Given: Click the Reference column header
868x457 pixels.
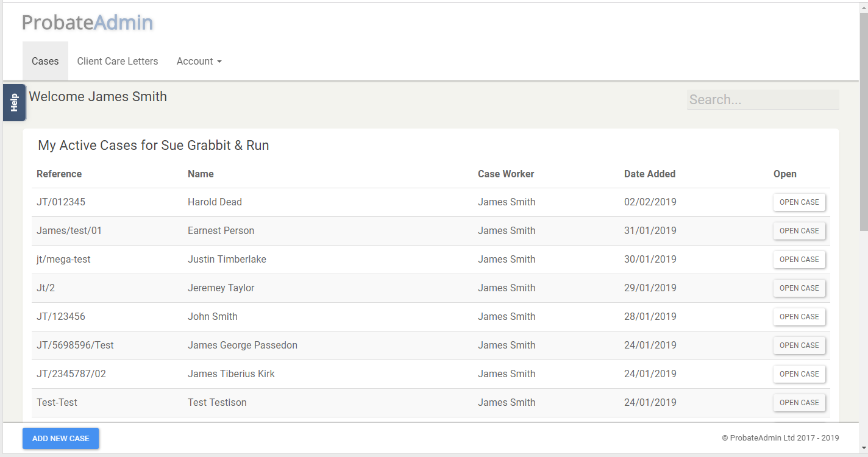Looking at the screenshot, I should point(59,174).
